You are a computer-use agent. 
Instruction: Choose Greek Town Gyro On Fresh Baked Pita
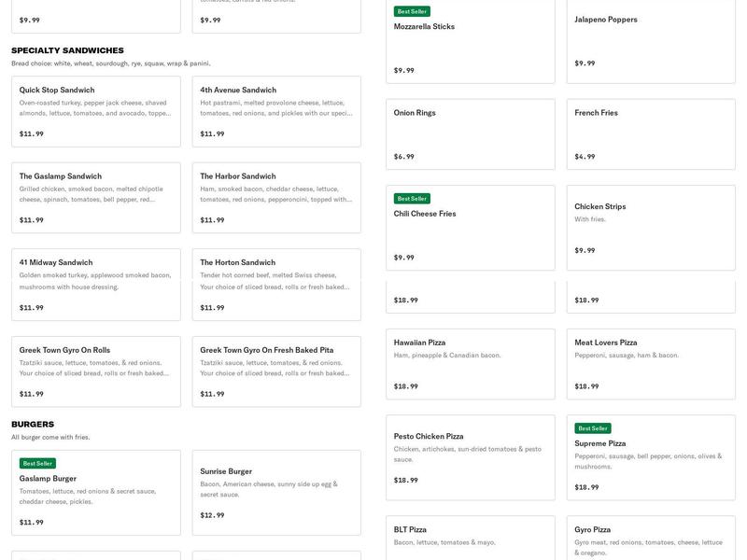click(276, 371)
